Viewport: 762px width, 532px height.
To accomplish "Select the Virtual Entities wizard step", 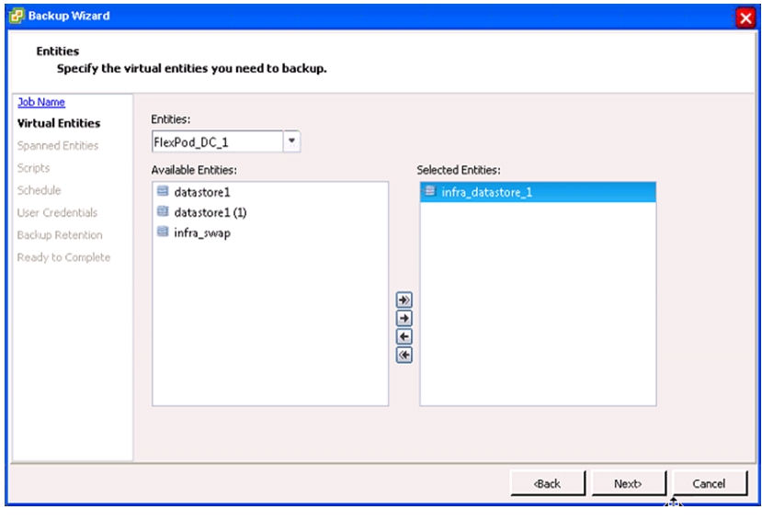I will tap(59, 123).
